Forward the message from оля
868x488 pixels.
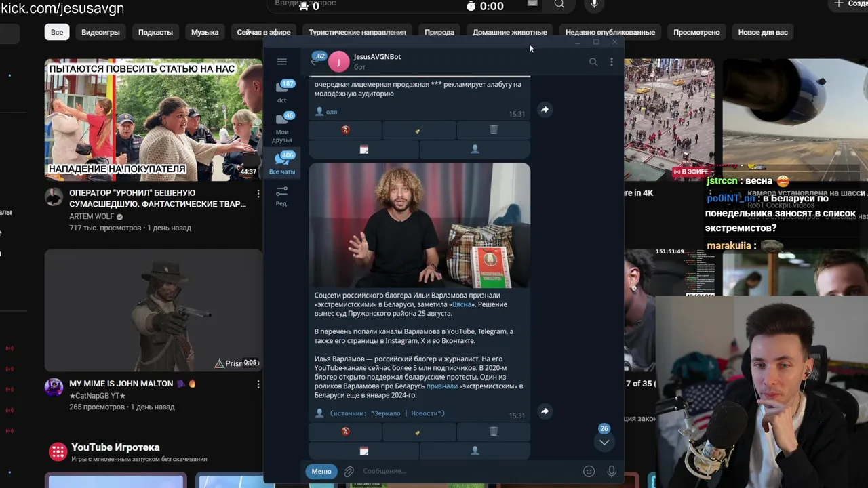[x=545, y=109]
